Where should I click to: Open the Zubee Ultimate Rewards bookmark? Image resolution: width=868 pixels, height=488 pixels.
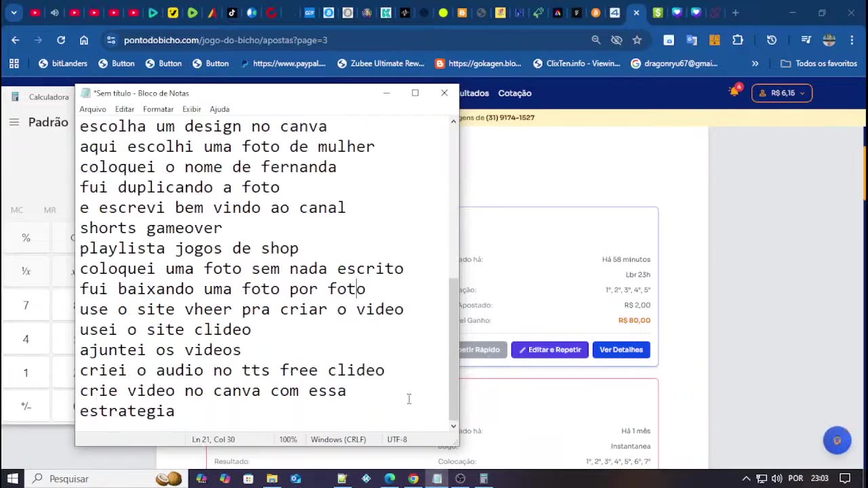click(380, 63)
